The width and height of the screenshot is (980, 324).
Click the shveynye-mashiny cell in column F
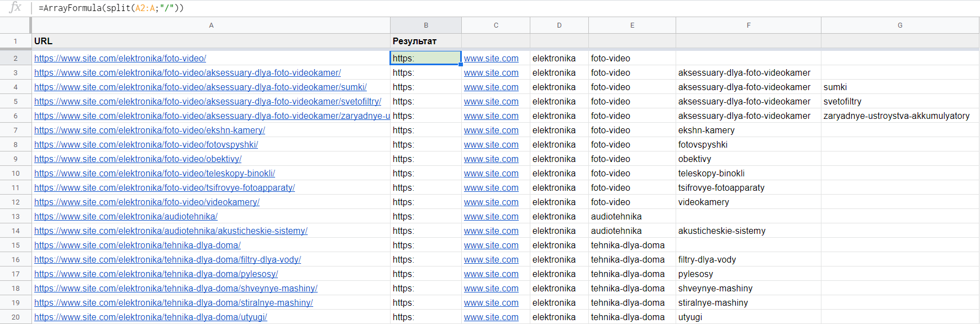[749, 288]
